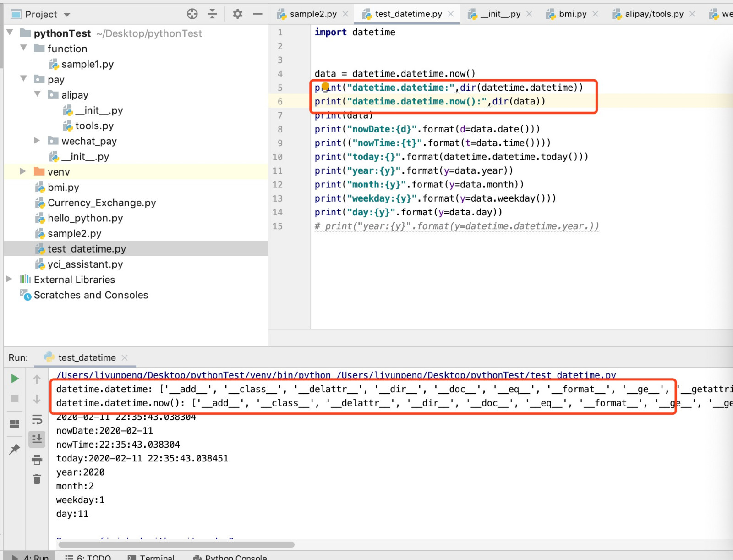Toggle Soft-Wrap in run console
Image resolution: width=733 pixels, height=560 pixels.
[37, 419]
